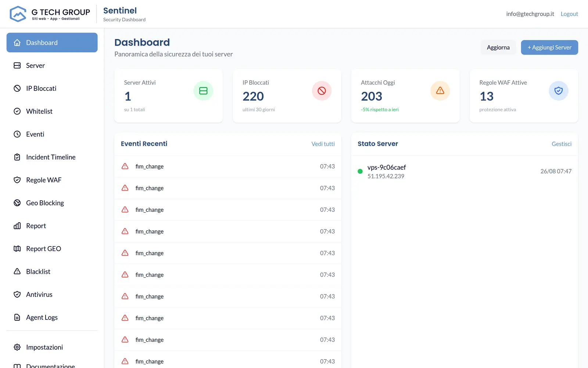Click the blue shield icon in Regole WAF Attive card
This screenshot has height=368, width=588.
559,91
